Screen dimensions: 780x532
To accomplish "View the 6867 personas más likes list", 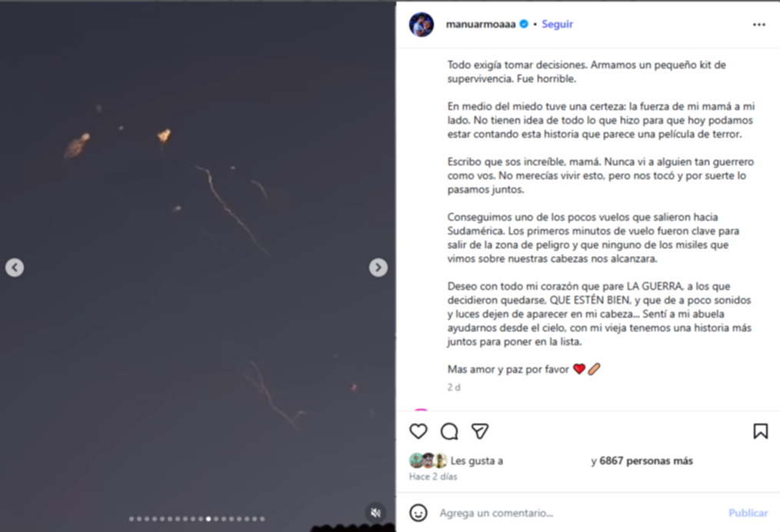I will click(x=646, y=461).
